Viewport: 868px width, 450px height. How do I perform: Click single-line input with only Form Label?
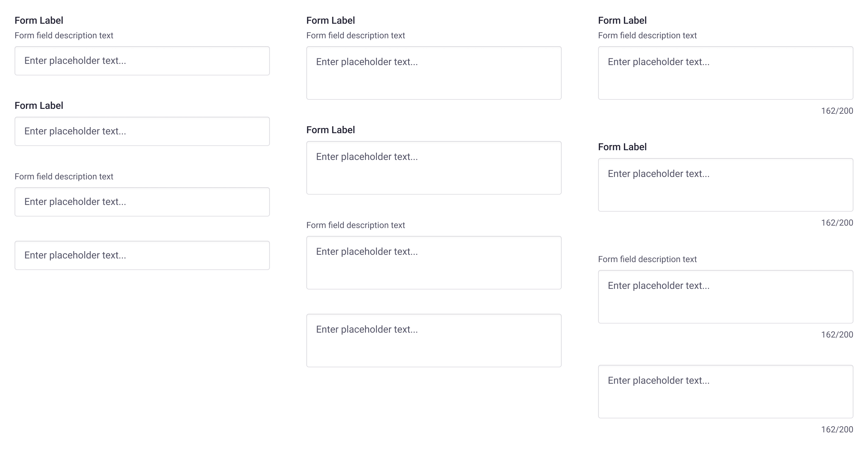pyautogui.click(x=142, y=131)
